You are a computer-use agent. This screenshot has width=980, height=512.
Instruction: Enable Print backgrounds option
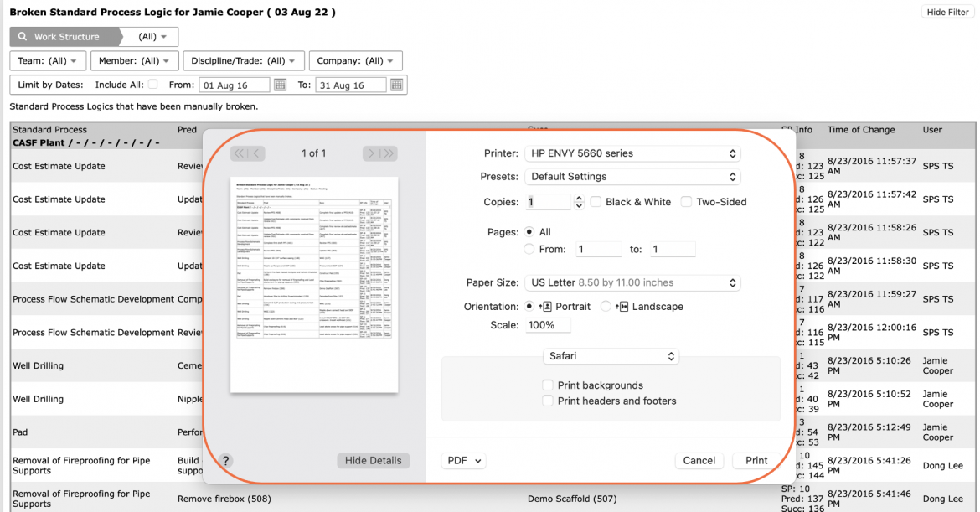[x=548, y=385]
